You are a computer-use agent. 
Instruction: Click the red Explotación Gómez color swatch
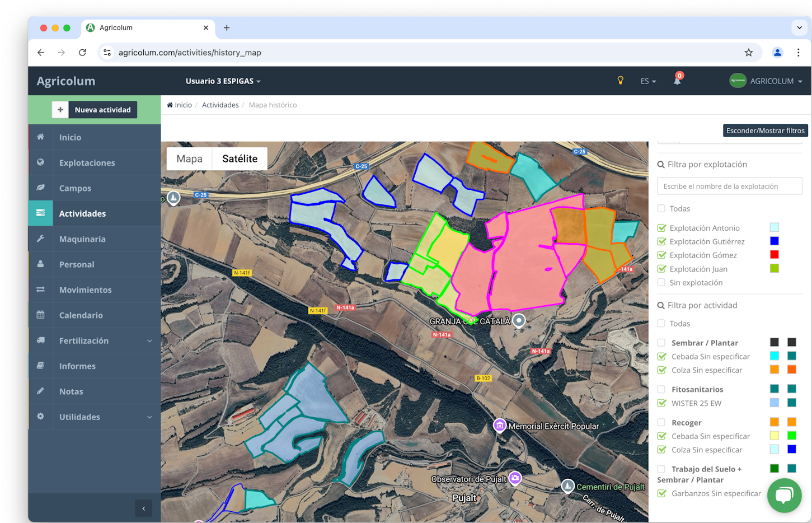click(x=774, y=255)
